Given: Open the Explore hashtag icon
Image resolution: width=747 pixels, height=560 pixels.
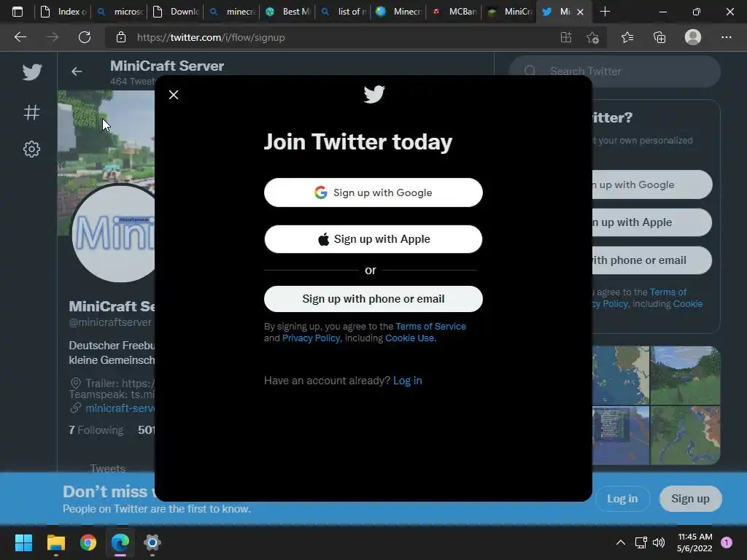Looking at the screenshot, I should coord(32,112).
